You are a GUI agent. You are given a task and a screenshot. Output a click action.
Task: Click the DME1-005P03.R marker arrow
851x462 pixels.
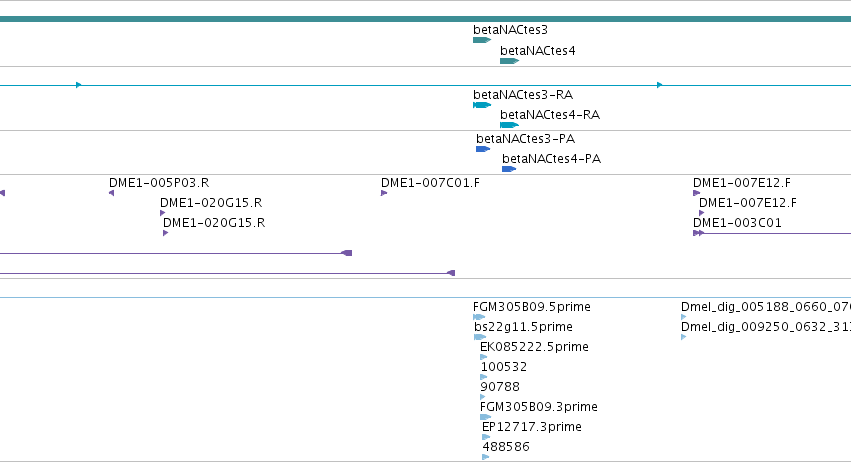111,193
